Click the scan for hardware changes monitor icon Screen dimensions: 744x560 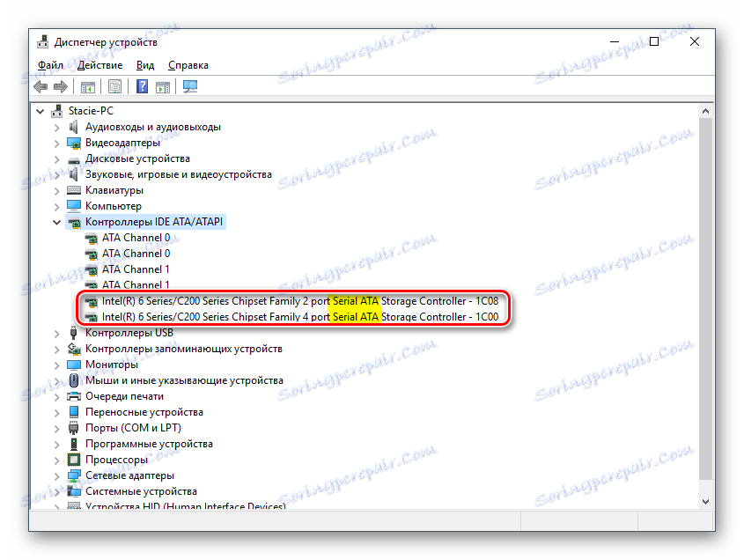190,86
